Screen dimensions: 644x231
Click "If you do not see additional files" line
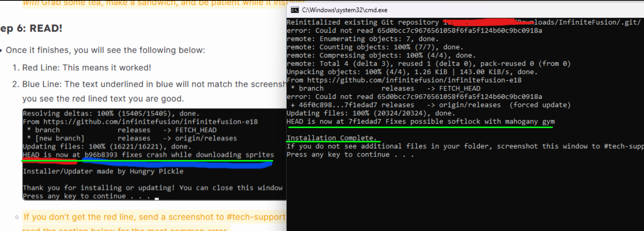pos(465,146)
